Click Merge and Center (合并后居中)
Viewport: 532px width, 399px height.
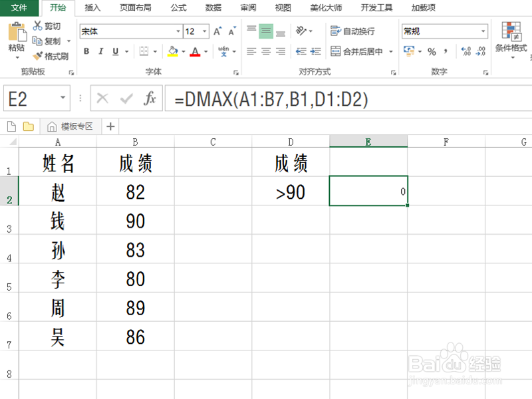click(357, 51)
